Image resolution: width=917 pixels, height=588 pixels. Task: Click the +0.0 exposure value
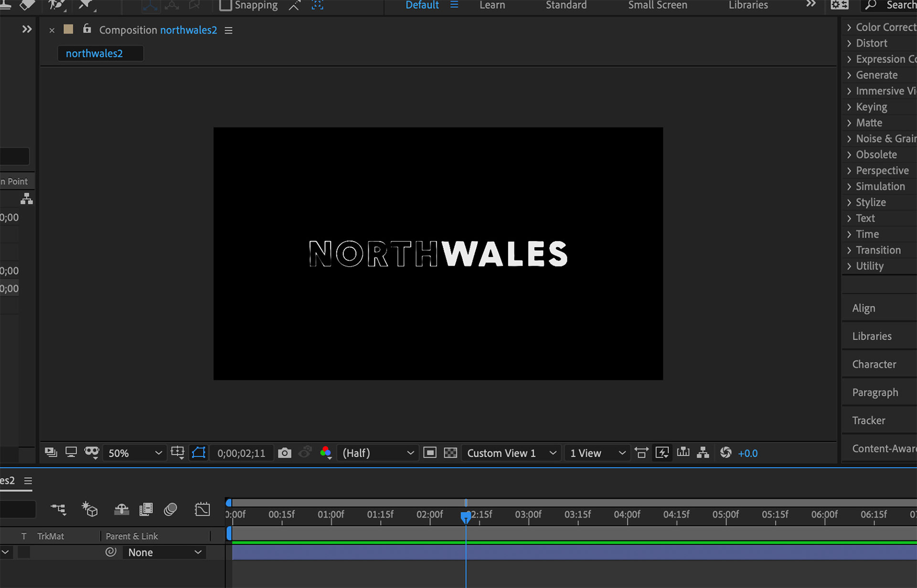747,453
